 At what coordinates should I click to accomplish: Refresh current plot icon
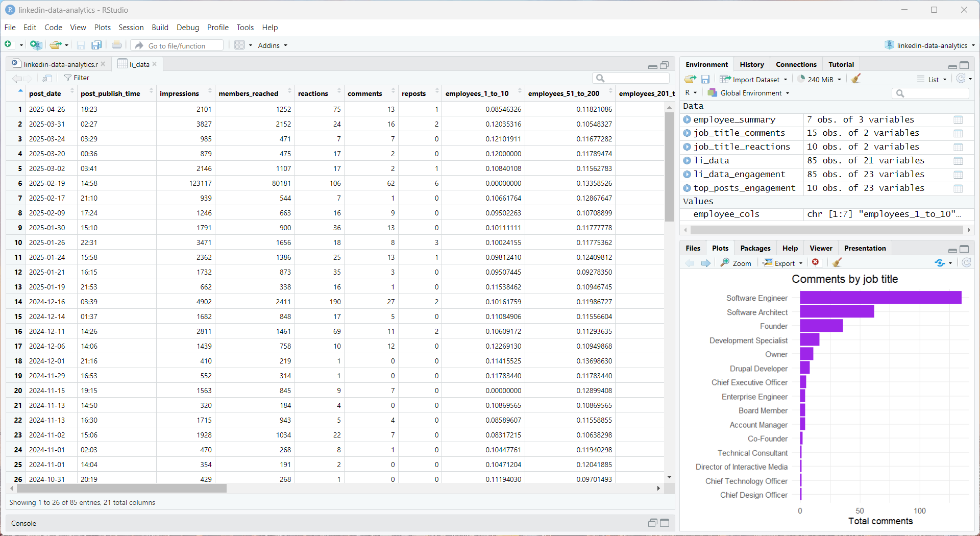967,262
